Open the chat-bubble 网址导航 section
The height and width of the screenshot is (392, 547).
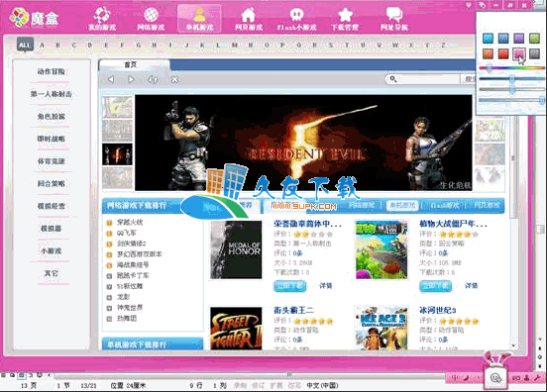(x=394, y=18)
